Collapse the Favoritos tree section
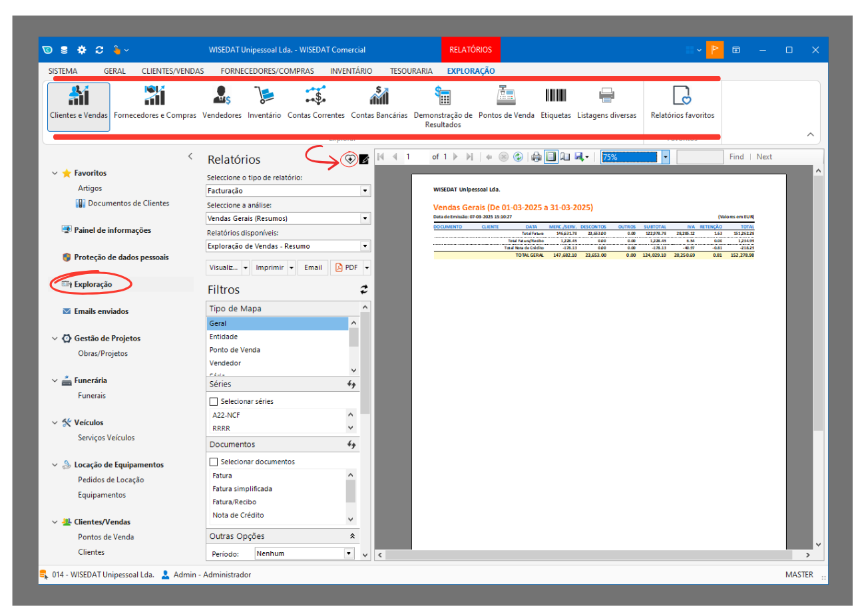This screenshot has width=862, height=616. tap(55, 173)
